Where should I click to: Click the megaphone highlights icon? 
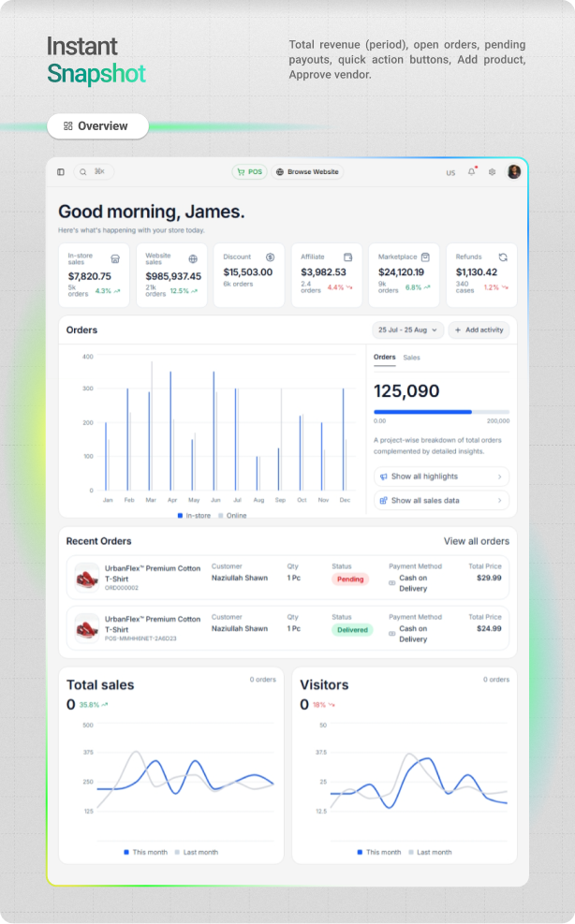[384, 477]
